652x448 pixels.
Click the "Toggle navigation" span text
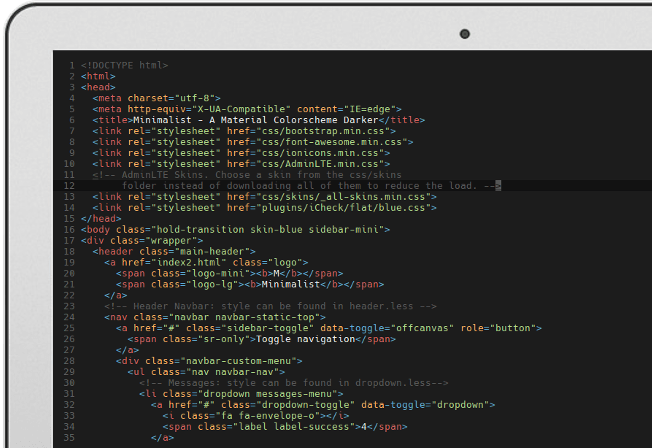tap(305, 339)
